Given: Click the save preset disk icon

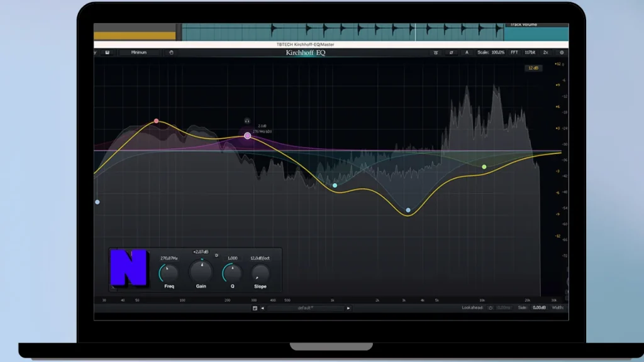Looking at the screenshot, I should point(255,308).
